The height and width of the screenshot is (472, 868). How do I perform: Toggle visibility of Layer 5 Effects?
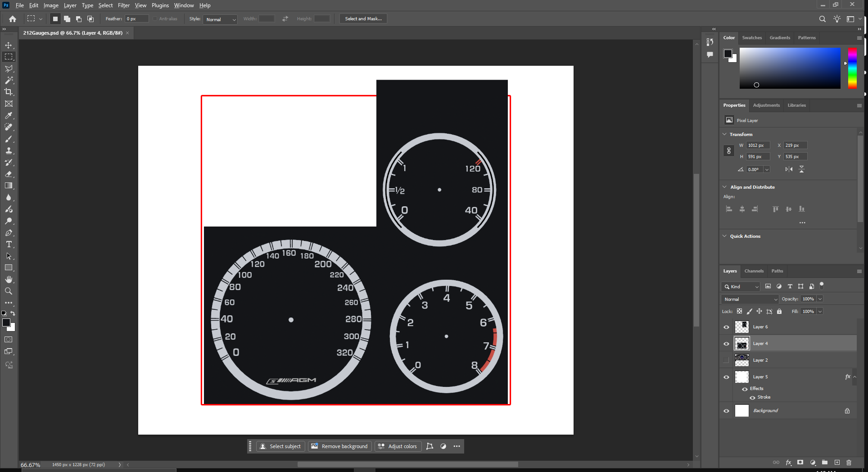[745, 389]
